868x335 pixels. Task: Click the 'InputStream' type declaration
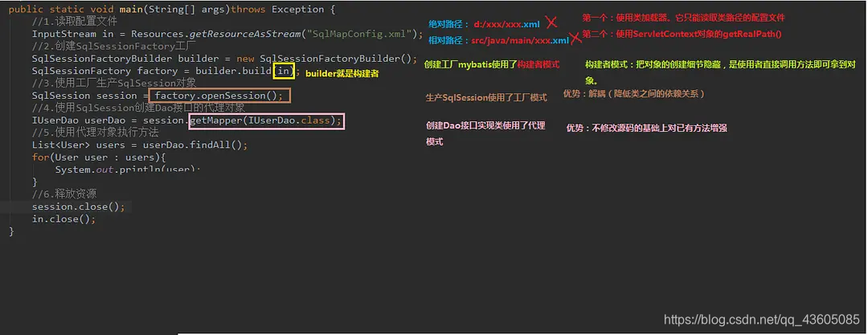click(64, 34)
